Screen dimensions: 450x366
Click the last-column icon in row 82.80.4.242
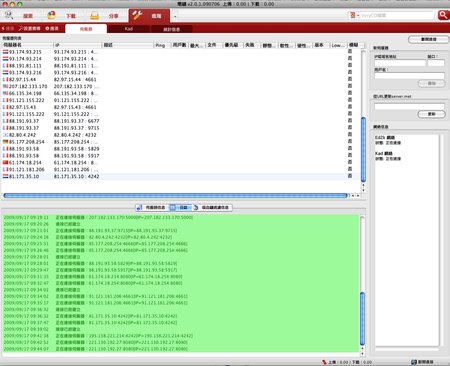[350, 134]
